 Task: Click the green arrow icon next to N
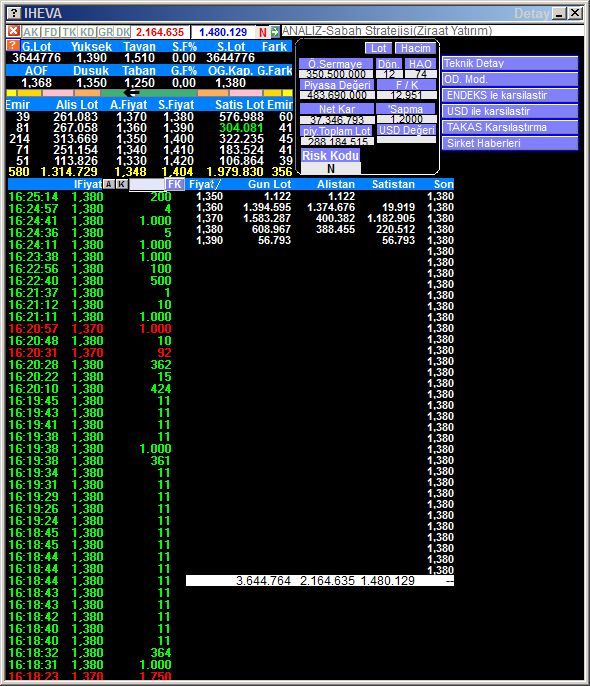[x=274, y=32]
